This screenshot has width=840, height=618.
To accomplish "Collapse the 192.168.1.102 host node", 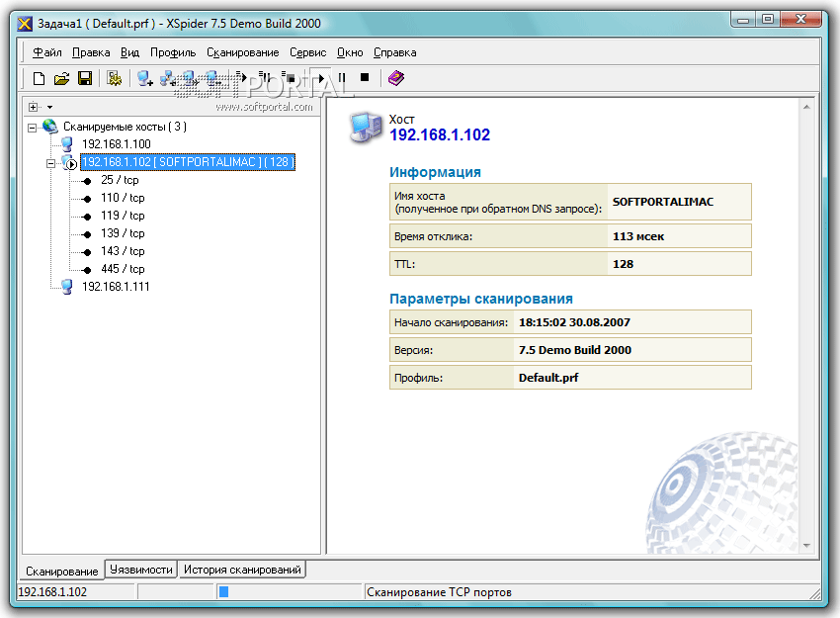I will pyautogui.click(x=50, y=163).
